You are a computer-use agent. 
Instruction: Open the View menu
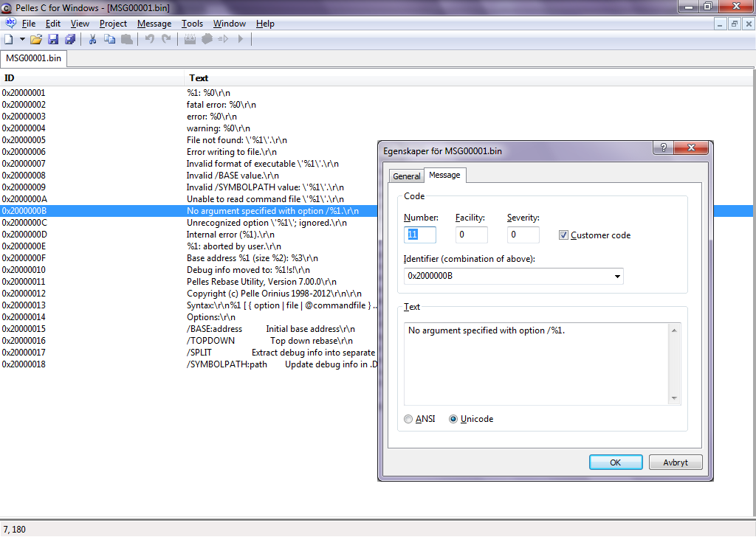[80, 24]
